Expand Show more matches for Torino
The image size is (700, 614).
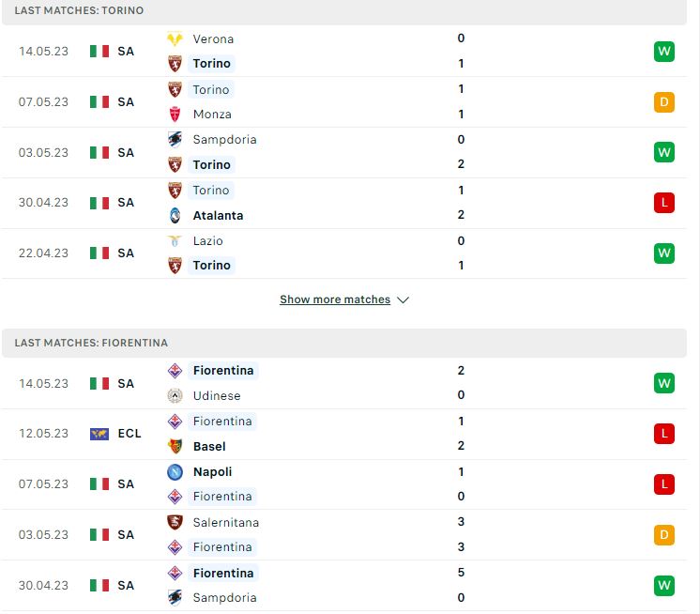click(x=335, y=299)
